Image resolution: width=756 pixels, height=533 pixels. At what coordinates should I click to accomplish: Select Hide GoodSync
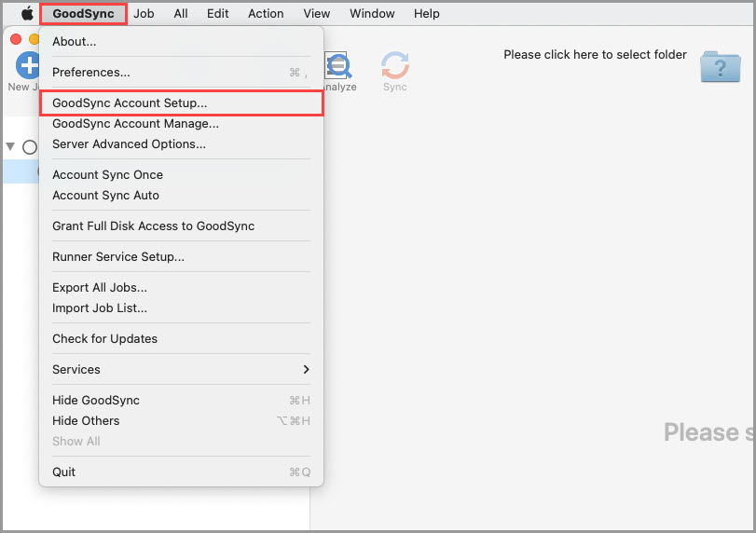181,400
